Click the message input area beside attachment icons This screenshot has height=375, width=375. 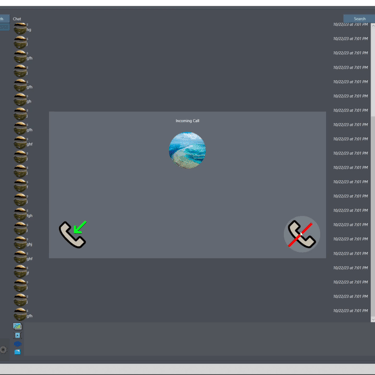click(x=199, y=339)
